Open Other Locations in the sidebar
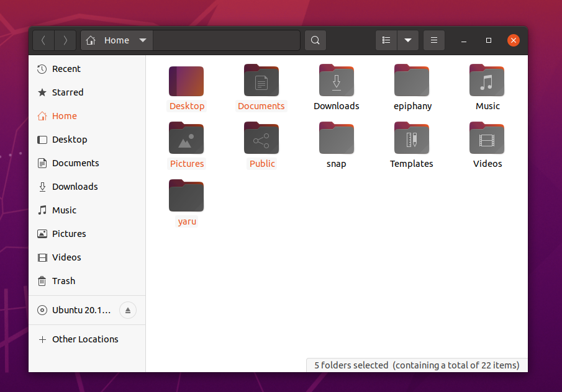The height and width of the screenshot is (392, 562). (x=87, y=339)
